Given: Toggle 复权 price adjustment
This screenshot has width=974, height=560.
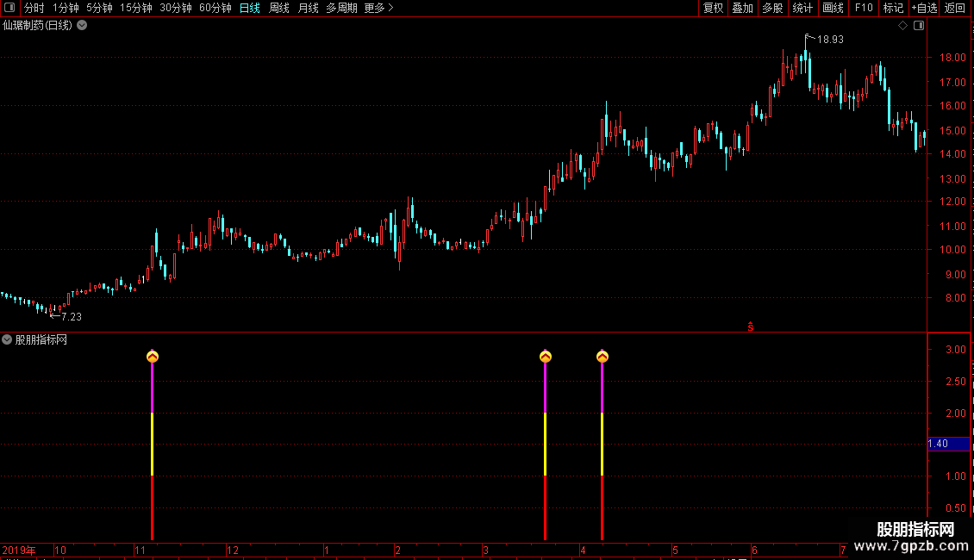Looking at the screenshot, I should coord(713,8).
